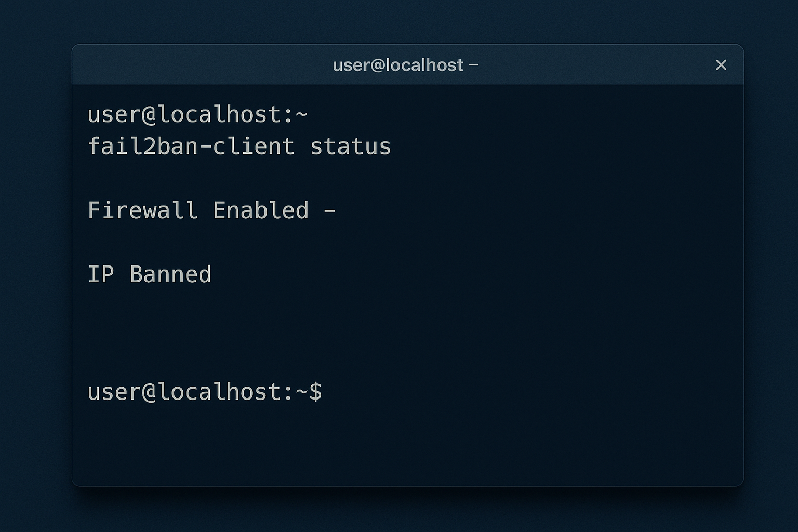Click the "@" symbol in the top prompt line
Viewport: 798px width, 532px height.
(149, 114)
